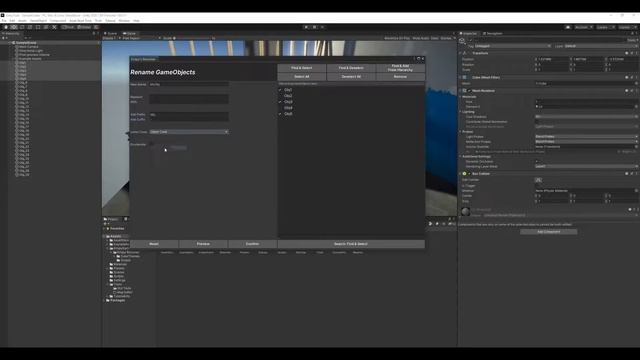Viewport: 640px width, 360px height.
Task: Open the Cast Shadows dropdown
Action: tap(586, 117)
